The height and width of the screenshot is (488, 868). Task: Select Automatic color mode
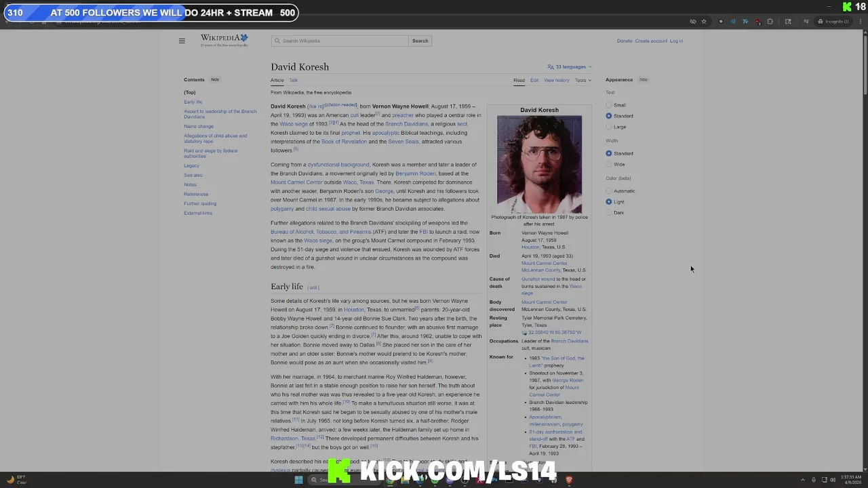[x=608, y=191]
